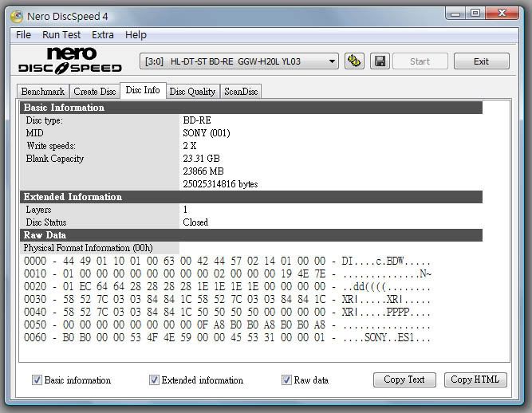Select the Disc Info tab
This screenshot has height=413, width=532.
click(143, 90)
